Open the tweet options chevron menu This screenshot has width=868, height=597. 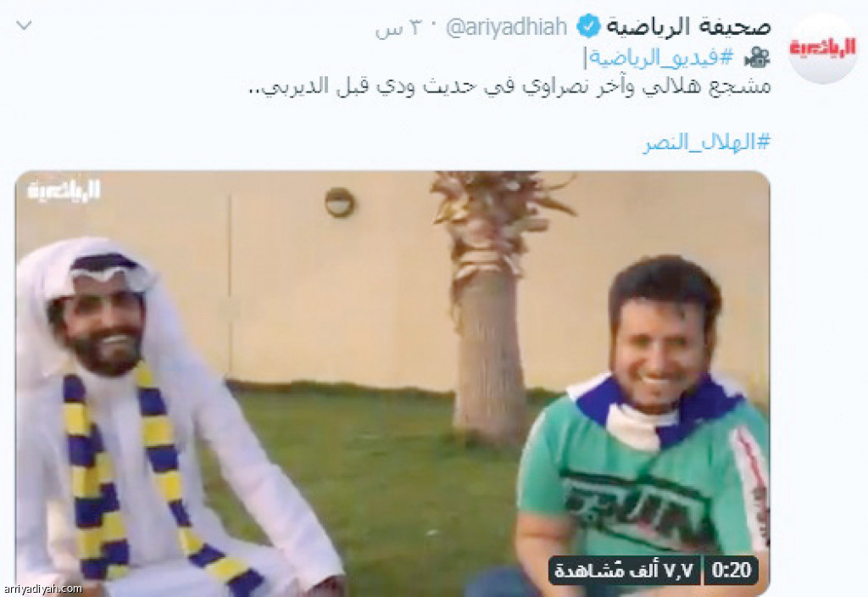tap(25, 25)
